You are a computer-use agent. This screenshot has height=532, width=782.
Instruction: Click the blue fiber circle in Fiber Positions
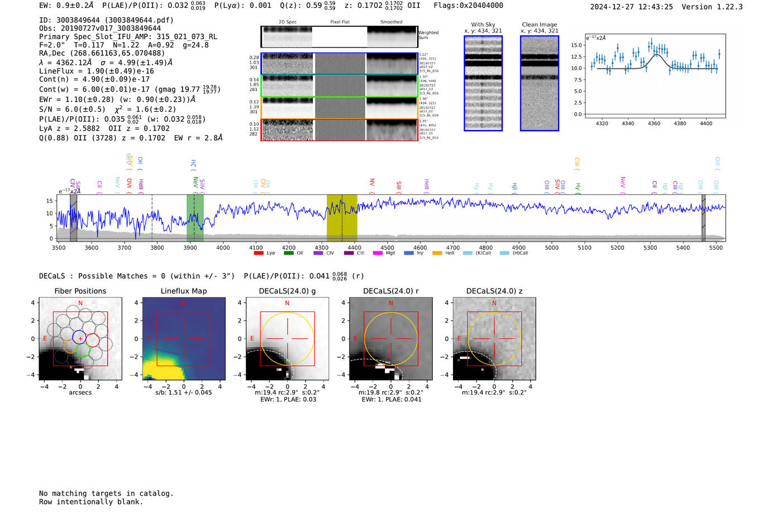pyautogui.click(x=79, y=337)
